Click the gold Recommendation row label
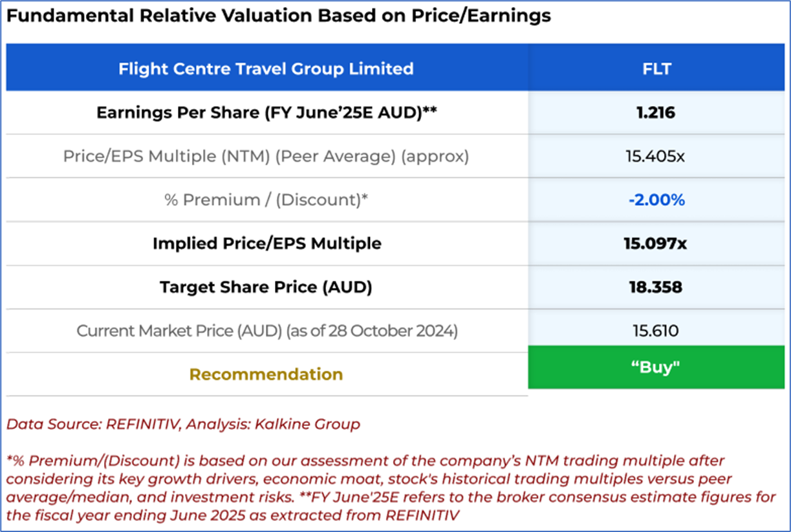Viewport: 791px width, 532px height. tap(266, 374)
